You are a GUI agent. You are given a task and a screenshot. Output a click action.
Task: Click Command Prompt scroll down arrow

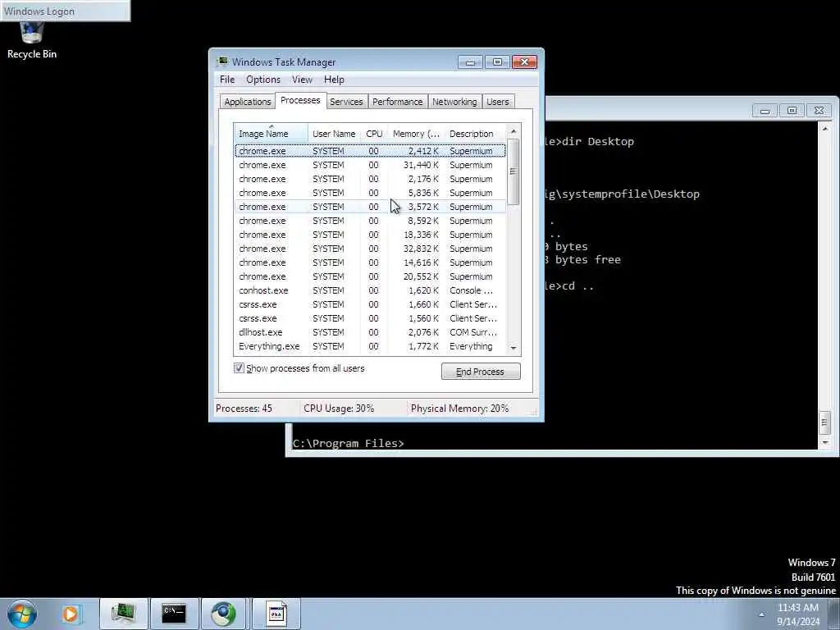(x=825, y=442)
